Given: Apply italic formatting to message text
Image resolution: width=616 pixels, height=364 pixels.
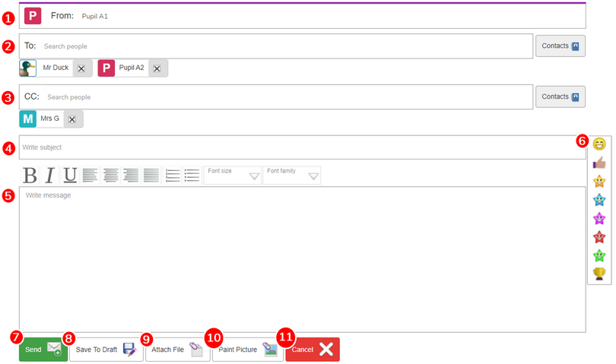Looking at the screenshot, I should tap(50, 175).
